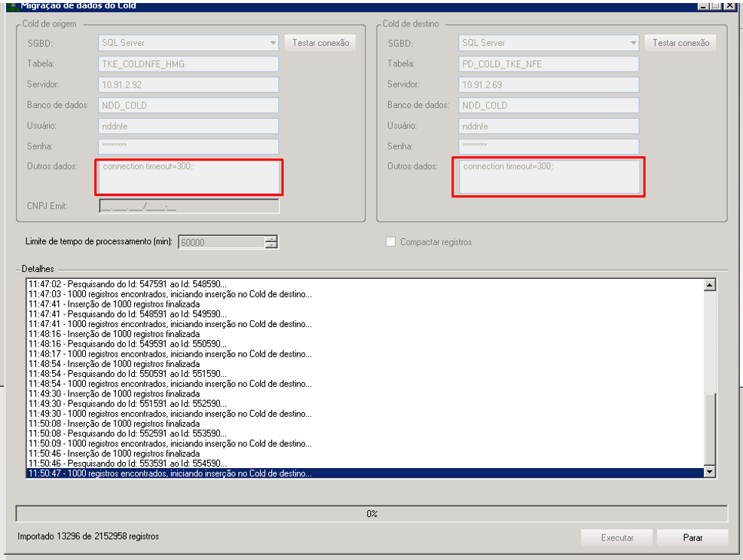The width and height of the screenshot is (743, 560).
Task: Click the import progress bar
Action: pos(371,513)
